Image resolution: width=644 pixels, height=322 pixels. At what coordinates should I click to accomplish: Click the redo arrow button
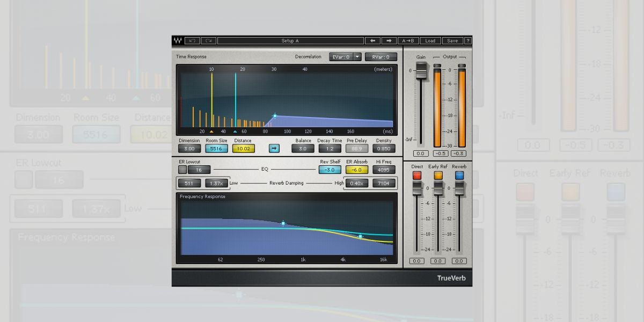point(208,41)
